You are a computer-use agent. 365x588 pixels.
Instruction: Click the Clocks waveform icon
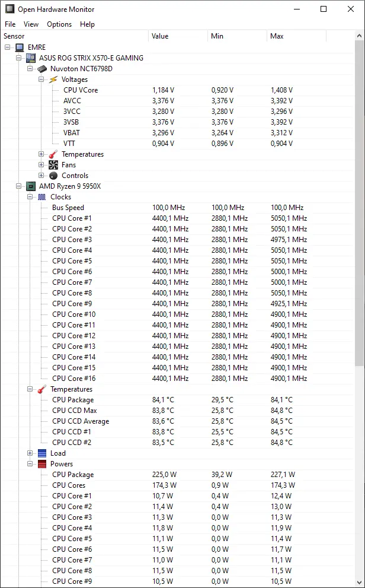click(x=42, y=197)
